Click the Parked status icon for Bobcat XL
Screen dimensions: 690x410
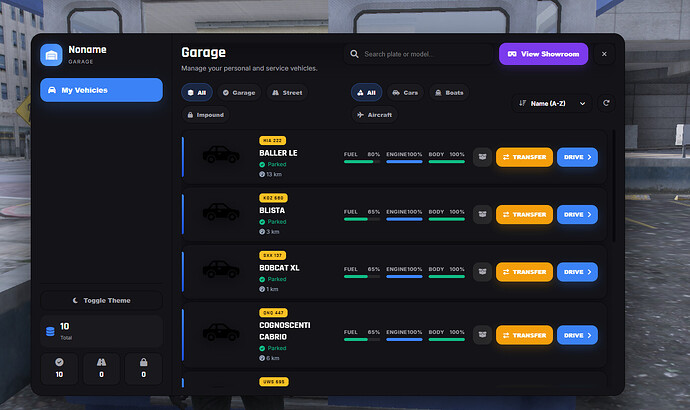(x=262, y=279)
